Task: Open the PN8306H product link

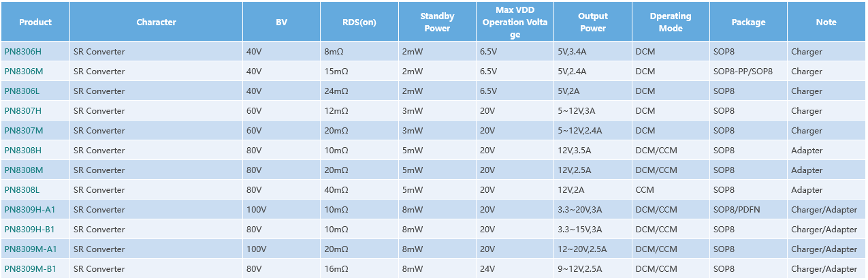Action: [23, 52]
